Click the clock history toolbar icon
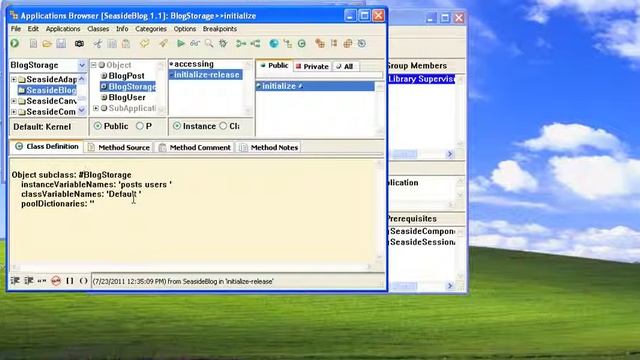The image size is (640, 360). coord(362,44)
